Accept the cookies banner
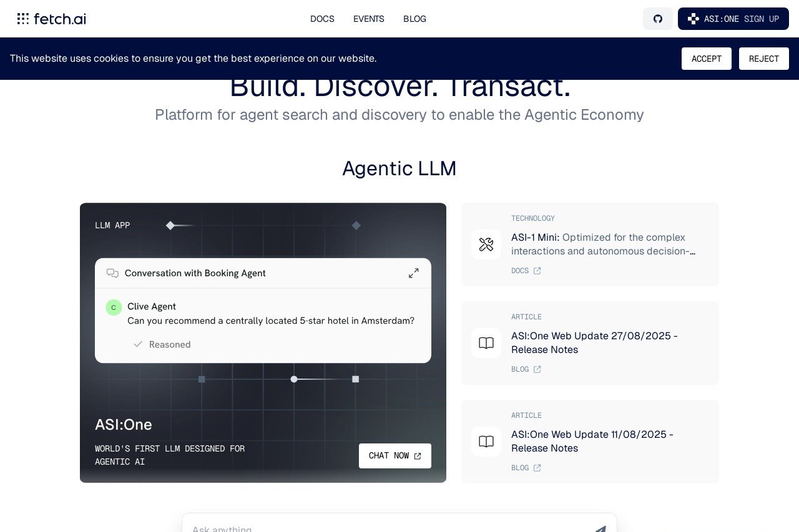This screenshot has height=532, width=799. point(707,59)
